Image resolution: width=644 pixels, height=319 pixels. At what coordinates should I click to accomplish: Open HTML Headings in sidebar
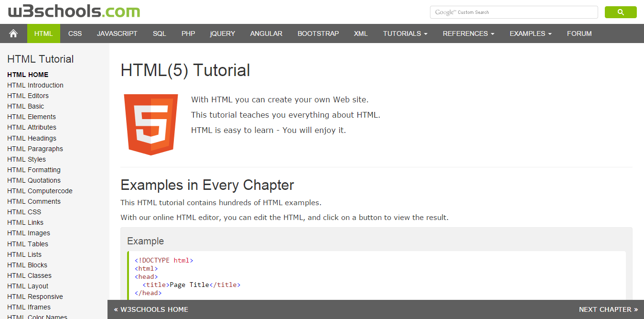click(x=32, y=138)
